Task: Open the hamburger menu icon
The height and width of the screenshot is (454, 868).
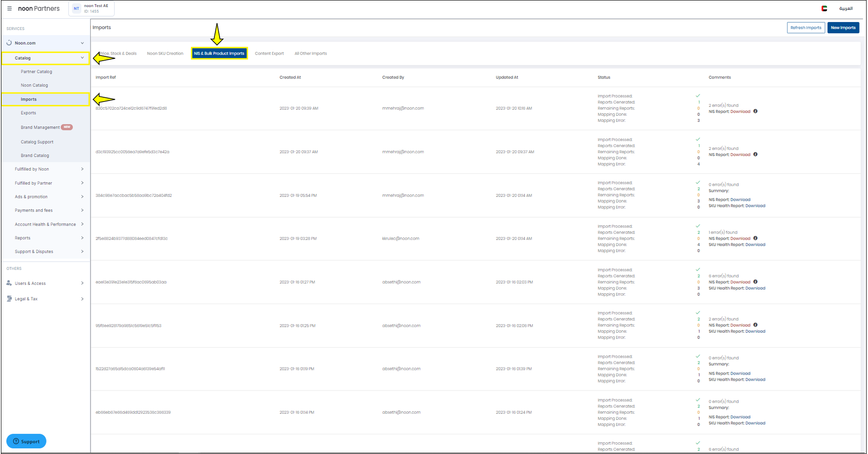Action: pyautogui.click(x=9, y=8)
